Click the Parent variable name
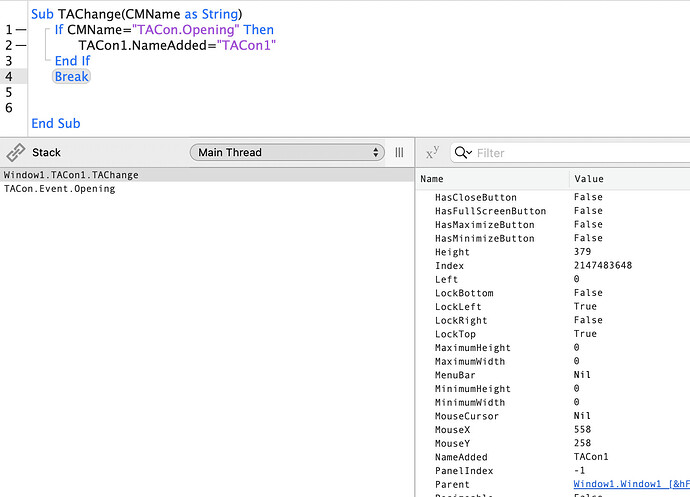Screen dimensions: 690x497 click(452, 484)
